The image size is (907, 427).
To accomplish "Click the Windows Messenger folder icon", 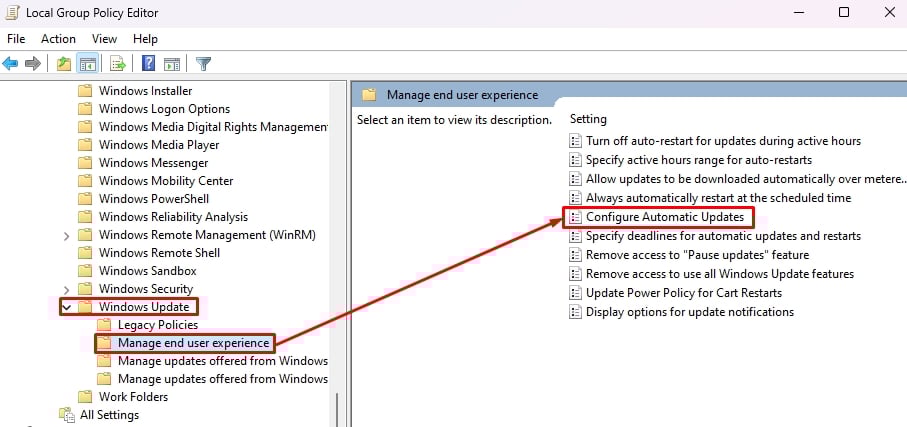I will 85,163.
